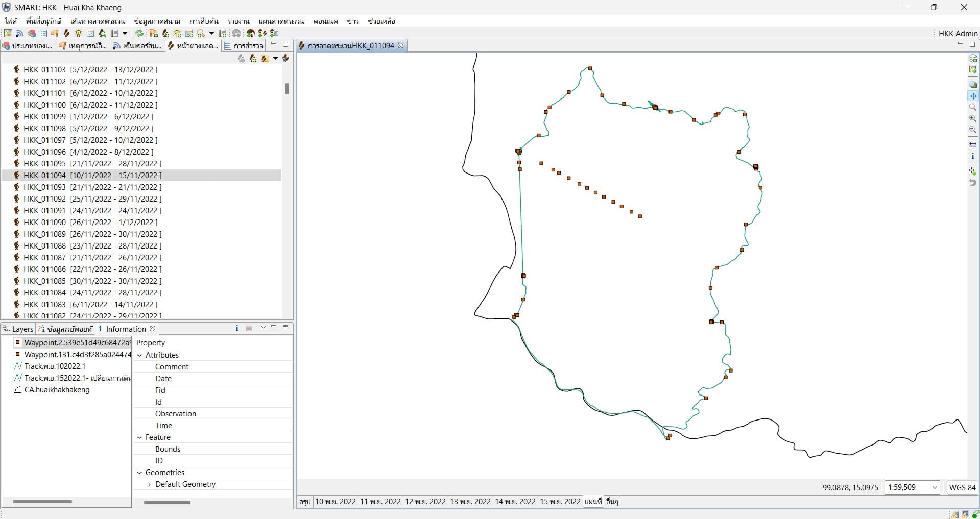This screenshot has height=519, width=980.
Task: Switch to the 12 พ.ย. 2022 day tab
Action: coord(425,502)
